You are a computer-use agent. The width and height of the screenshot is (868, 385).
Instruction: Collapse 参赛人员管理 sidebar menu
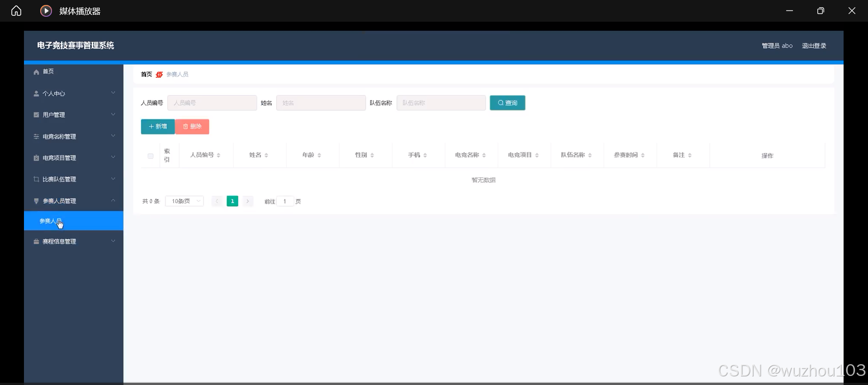tap(74, 200)
